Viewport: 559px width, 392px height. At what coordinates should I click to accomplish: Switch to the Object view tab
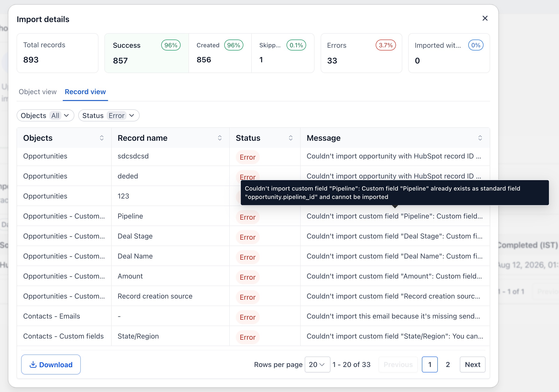pyautogui.click(x=38, y=92)
